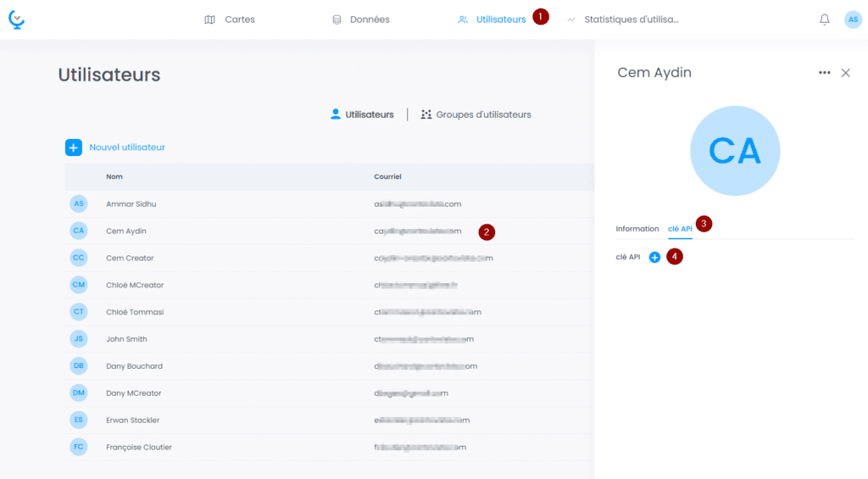Click Françoise Cloutier's email cell
Screen dimensions: 868x479
[420, 447]
